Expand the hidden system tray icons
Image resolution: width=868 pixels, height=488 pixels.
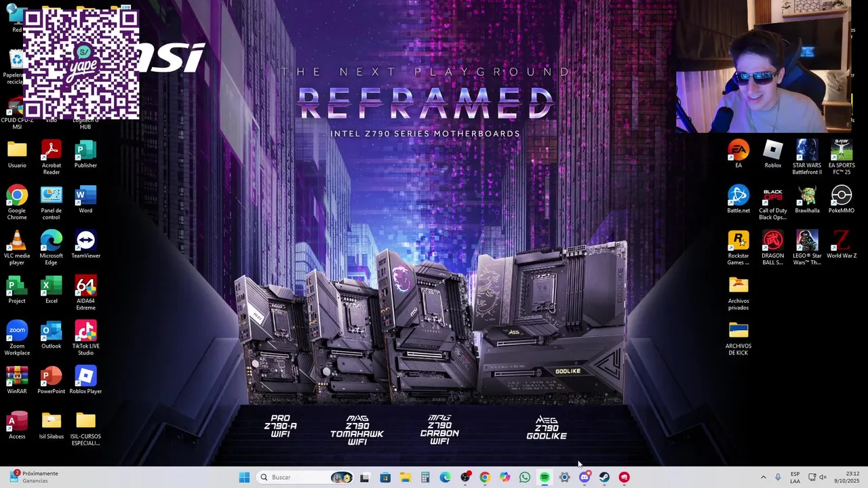pos(763,477)
